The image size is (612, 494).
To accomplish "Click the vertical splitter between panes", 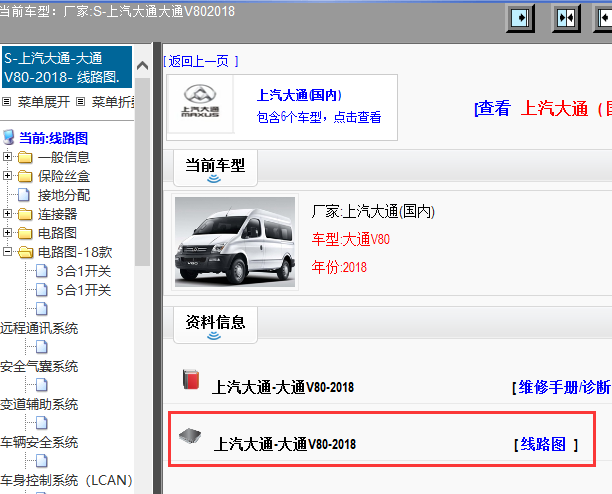I will (x=157, y=268).
